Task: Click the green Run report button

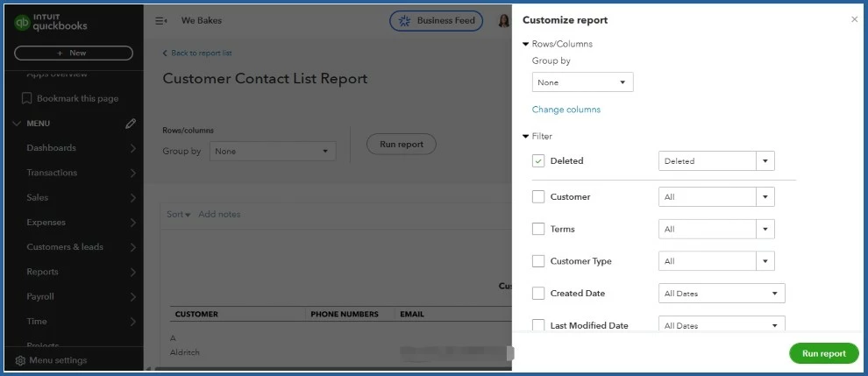Action: point(823,353)
